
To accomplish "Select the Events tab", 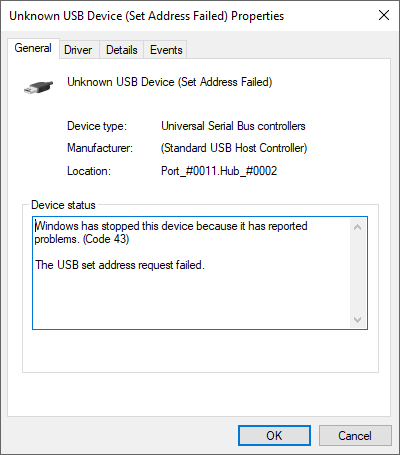I will click(166, 50).
